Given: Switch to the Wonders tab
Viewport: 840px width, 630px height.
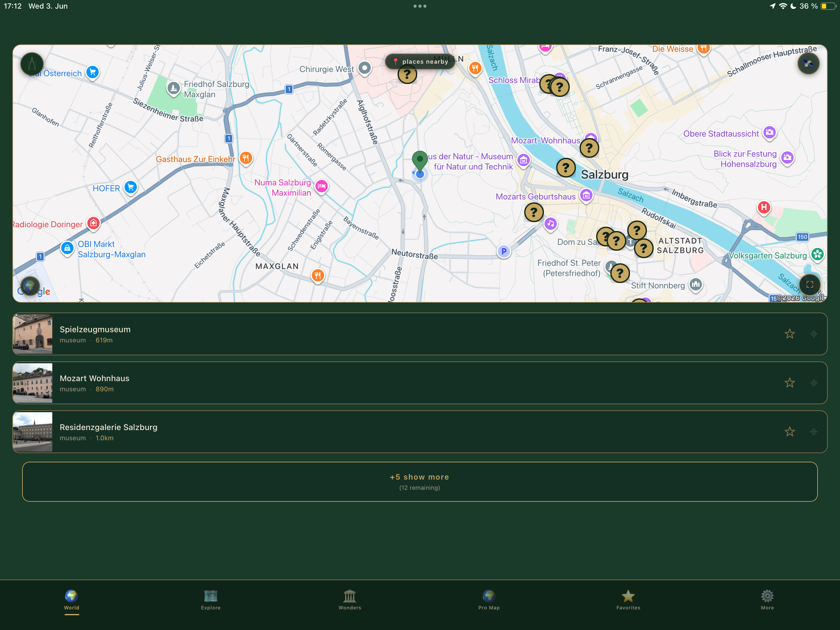Looking at the screenshot, I should [350, 600].
